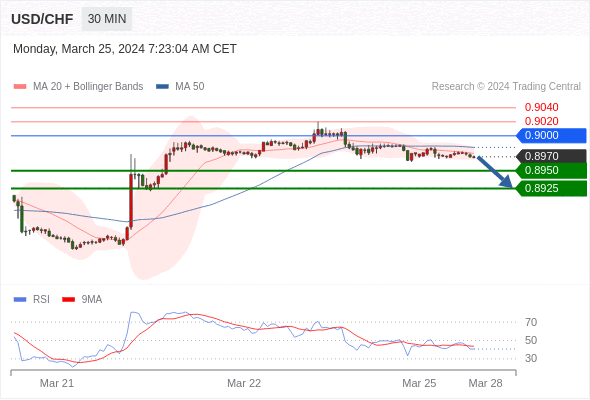
Task: Click the RSI 50 level label
Action: tap(531, 341)
